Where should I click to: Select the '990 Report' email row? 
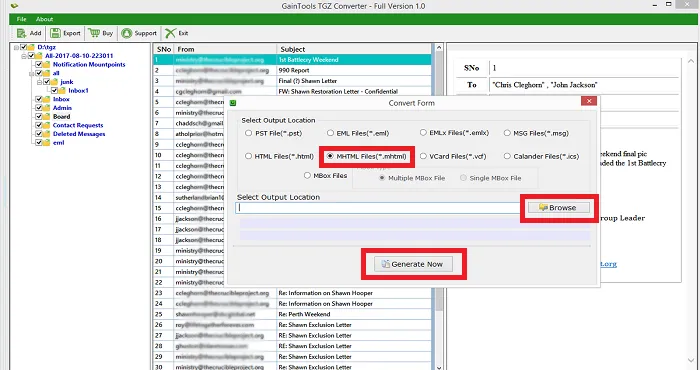[292, 71]
